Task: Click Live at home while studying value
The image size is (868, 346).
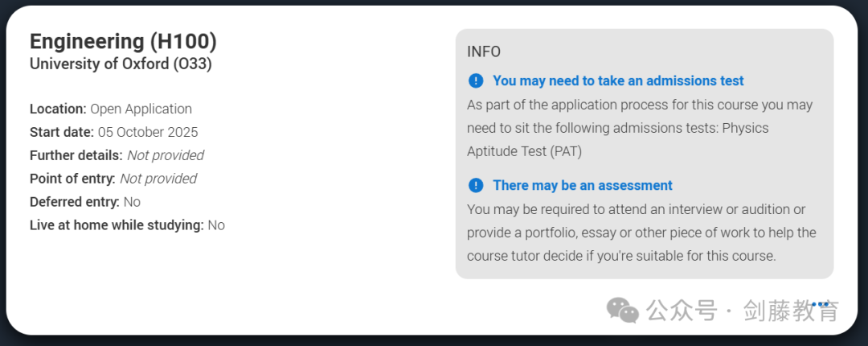Action: click(x=216, y=225)
